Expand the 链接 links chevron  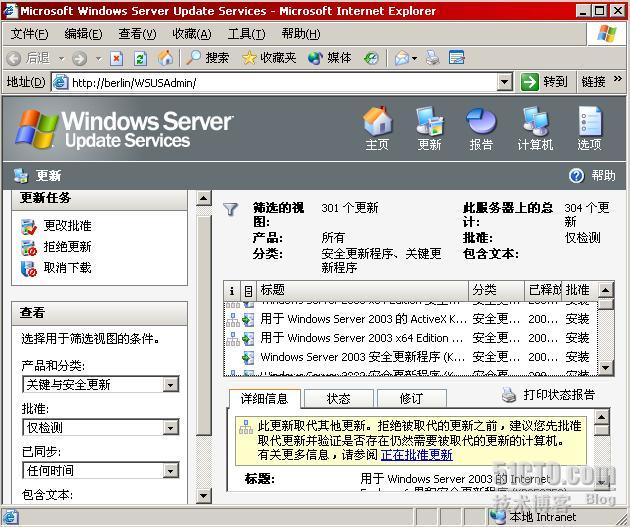(618, 79)
